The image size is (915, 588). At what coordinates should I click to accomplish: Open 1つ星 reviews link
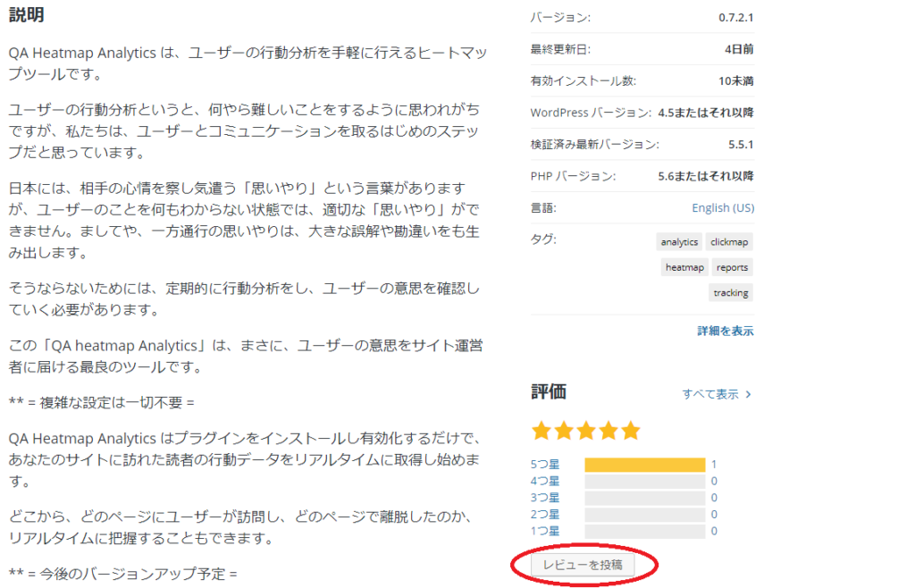pyautogui.click(x=545, y=531)
